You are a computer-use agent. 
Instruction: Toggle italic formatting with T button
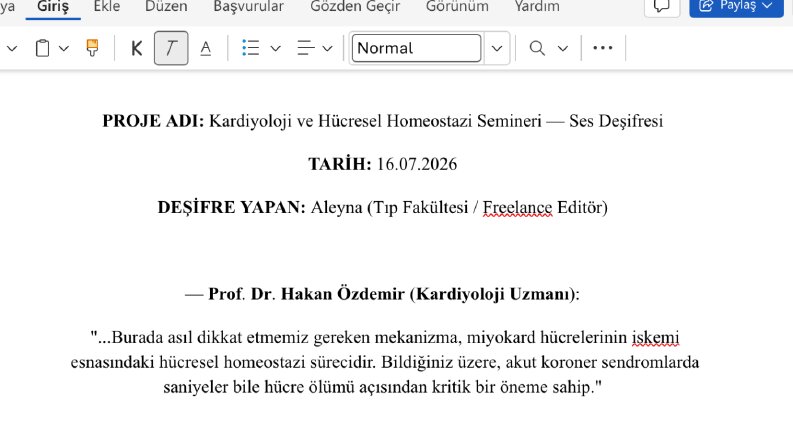pos(171,48)
